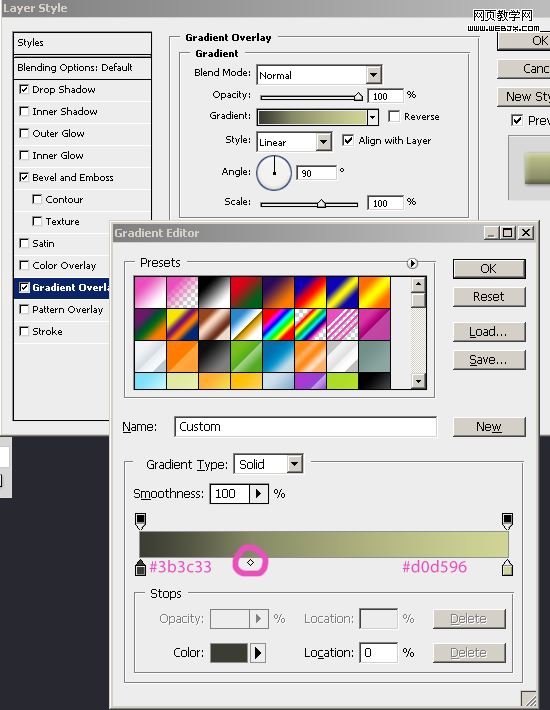Image resolution: width=550 pixels, height=710 pixels.
Task: Click presets scrollbar up arrow
Action: pyautogui.click(x=418, y=285)
